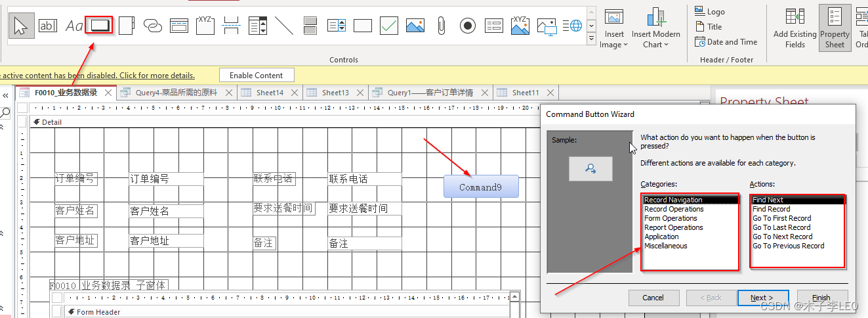
Task: Switch to Query1——客户订单详情 tab
Action: (x=430, y=93)
